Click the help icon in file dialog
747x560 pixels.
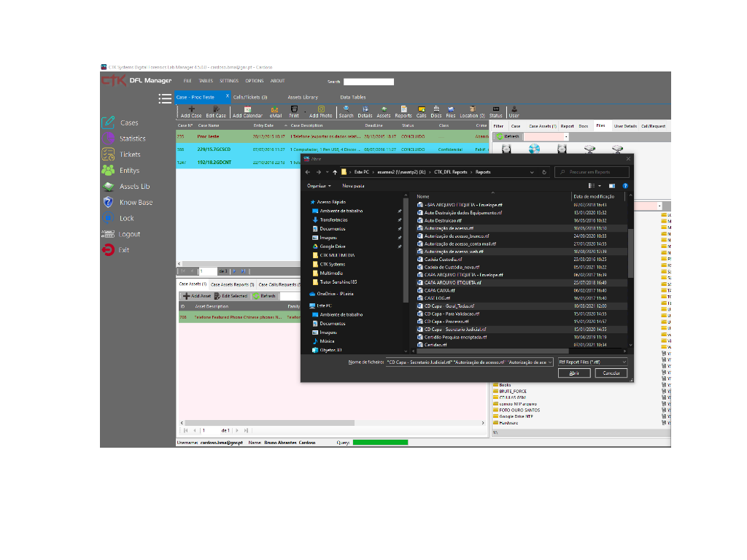[x=625, y=186]
